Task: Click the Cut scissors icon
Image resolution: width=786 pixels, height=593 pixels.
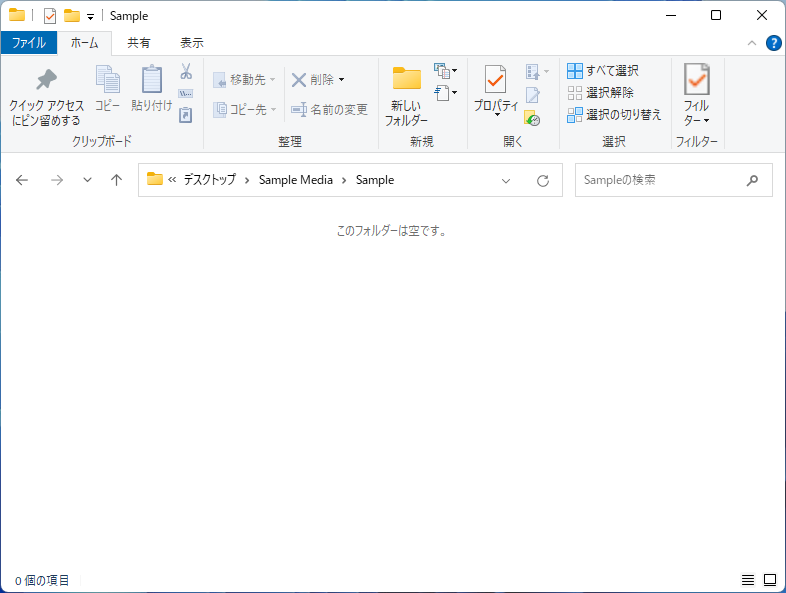Action: [186, 71]
